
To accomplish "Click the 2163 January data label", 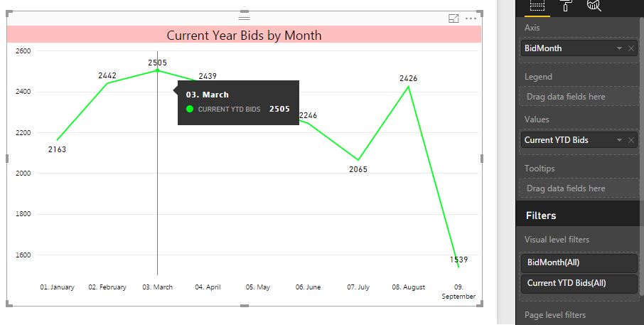I will (x=57, y=149).
